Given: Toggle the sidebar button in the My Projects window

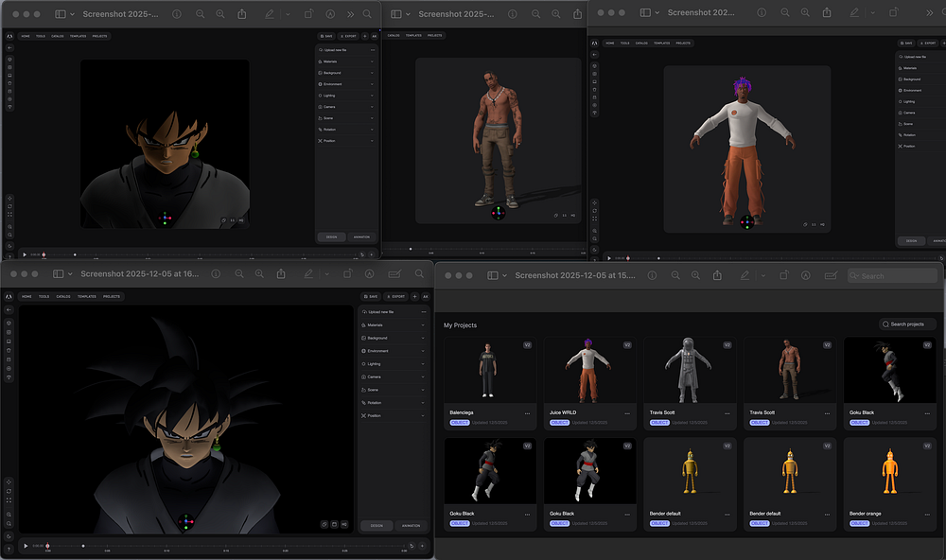Looking at the screenshot, I should point(492,275).
